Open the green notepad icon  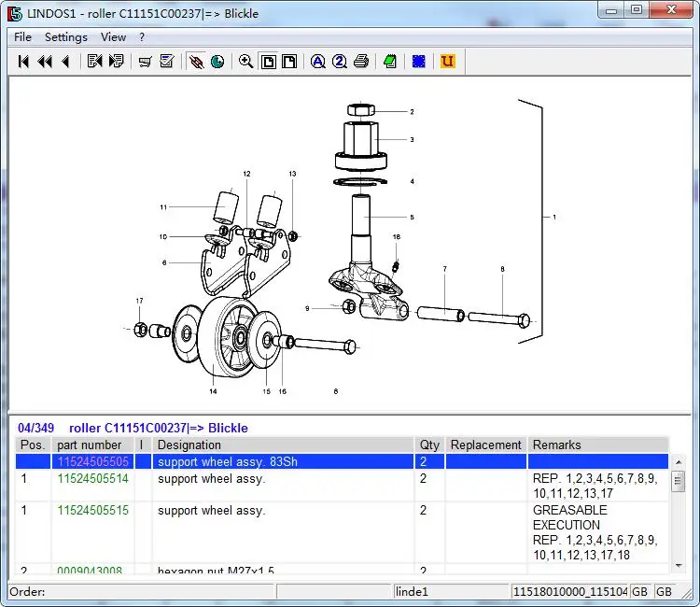[x=390, y=62]
